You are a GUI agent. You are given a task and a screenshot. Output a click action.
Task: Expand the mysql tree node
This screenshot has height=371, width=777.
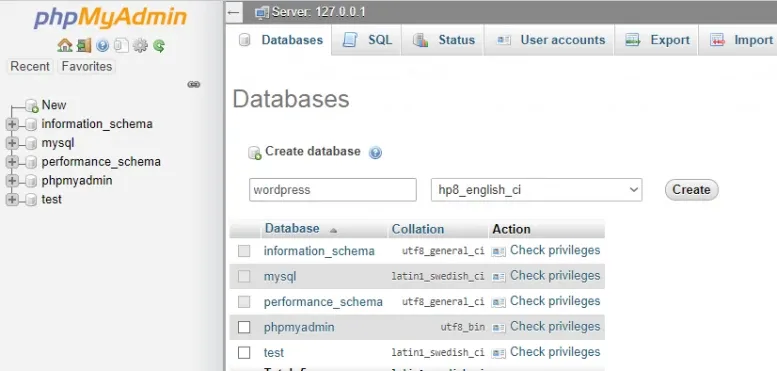pyautogui.click(x=12, y=143)
